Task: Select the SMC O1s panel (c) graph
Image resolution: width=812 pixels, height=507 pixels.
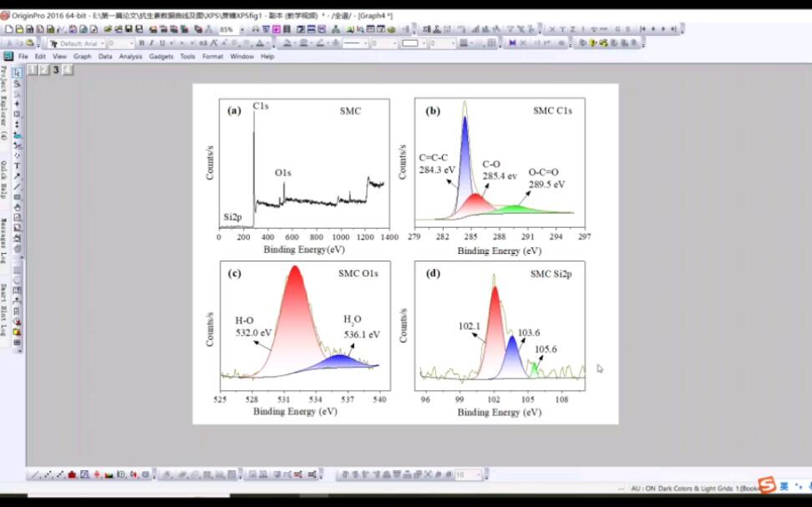Action: click(305, 326)
